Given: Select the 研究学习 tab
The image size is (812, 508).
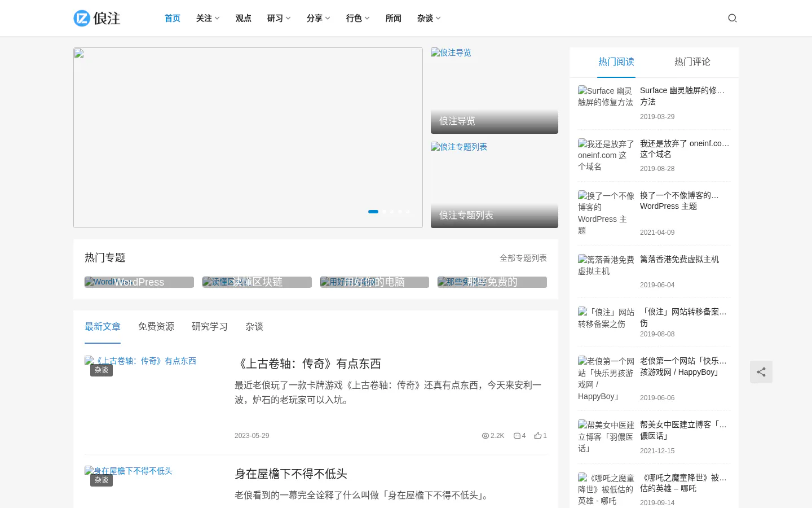Looking at the screenshot, I should pyautogui.click(x=210, y=327).
